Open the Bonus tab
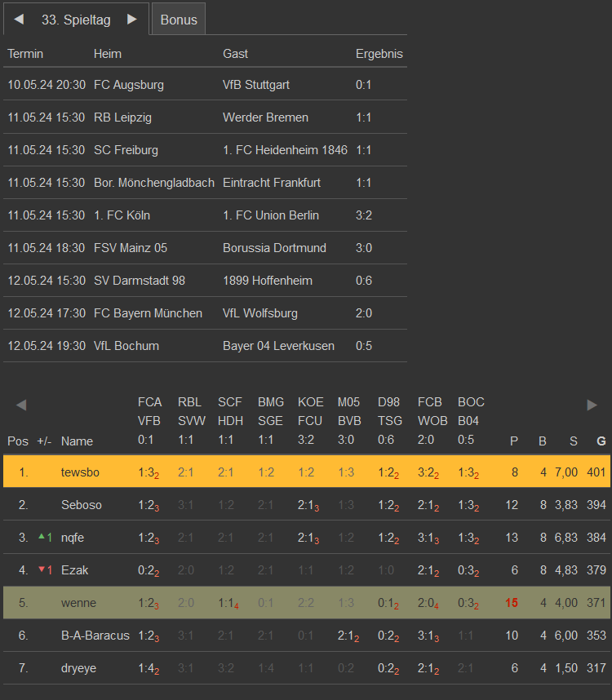The width and height of the screenshot is (612, 700). 179,20
